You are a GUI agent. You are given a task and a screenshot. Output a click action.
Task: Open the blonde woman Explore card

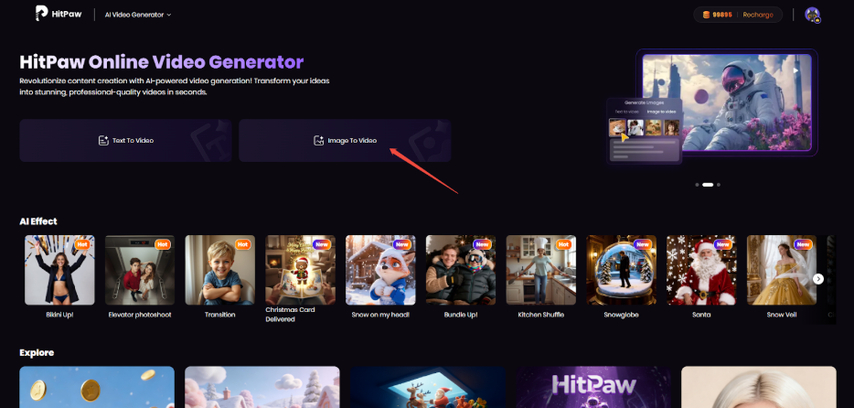759,387
